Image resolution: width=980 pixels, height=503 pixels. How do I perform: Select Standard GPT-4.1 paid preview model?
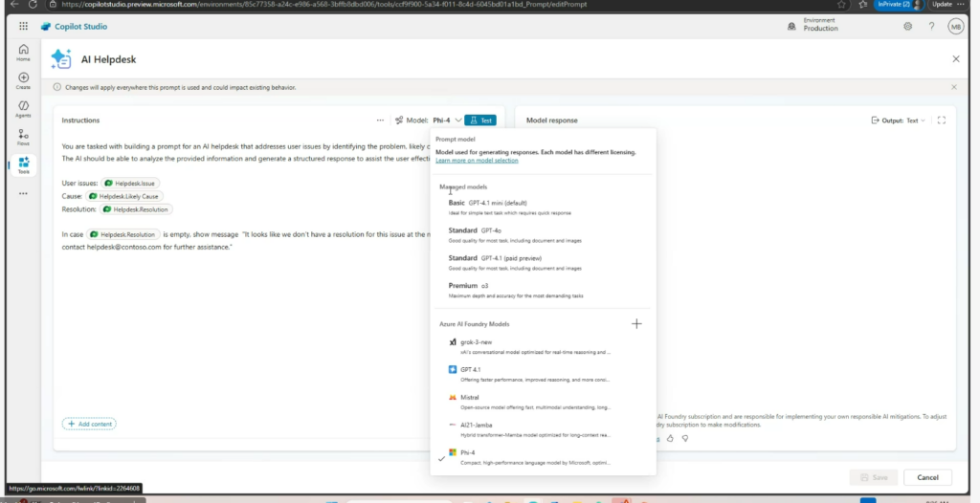(x=543, y=262)
